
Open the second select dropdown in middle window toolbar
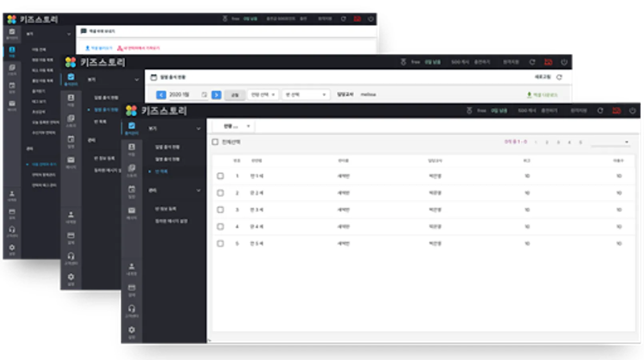[306, 95]
